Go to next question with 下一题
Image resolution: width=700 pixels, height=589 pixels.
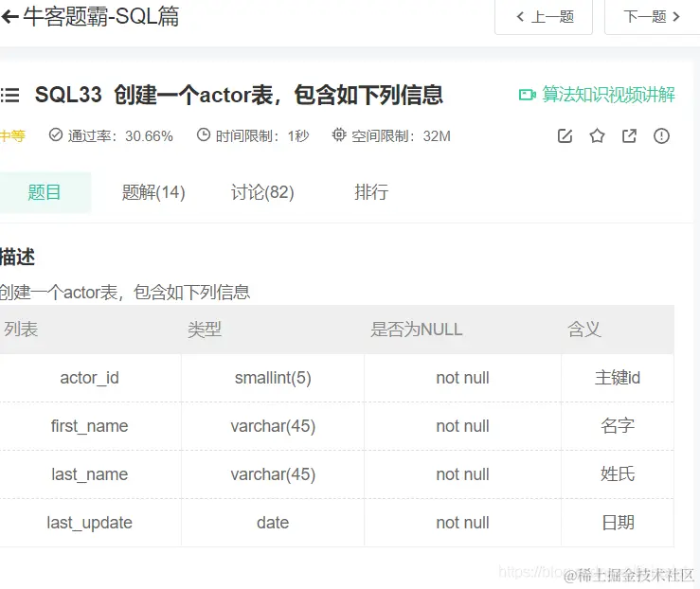point(653,17)
